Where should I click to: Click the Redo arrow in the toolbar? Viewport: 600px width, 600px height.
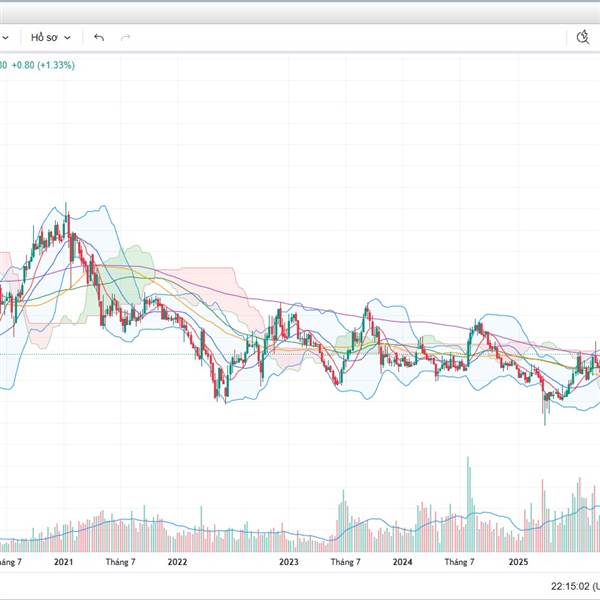tap(126, 37)
